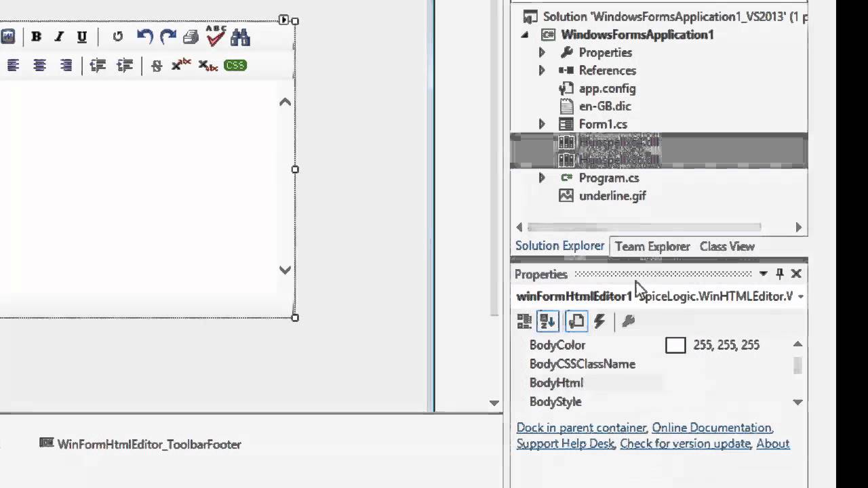Show Events list via lightning bolt
This screenshot has width=868, height=488.
tap(599, 321)
